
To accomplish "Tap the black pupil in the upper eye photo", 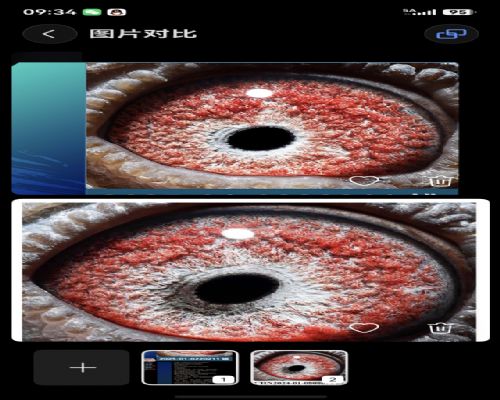I will pos(261,138).
